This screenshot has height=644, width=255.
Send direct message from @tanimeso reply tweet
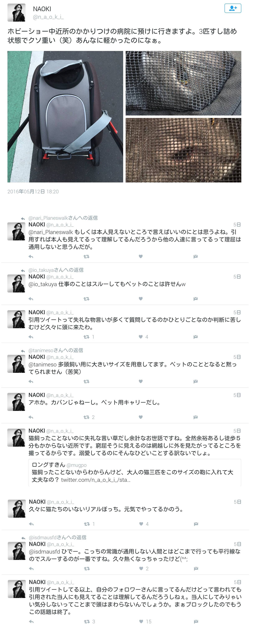[x=196, y=382]
